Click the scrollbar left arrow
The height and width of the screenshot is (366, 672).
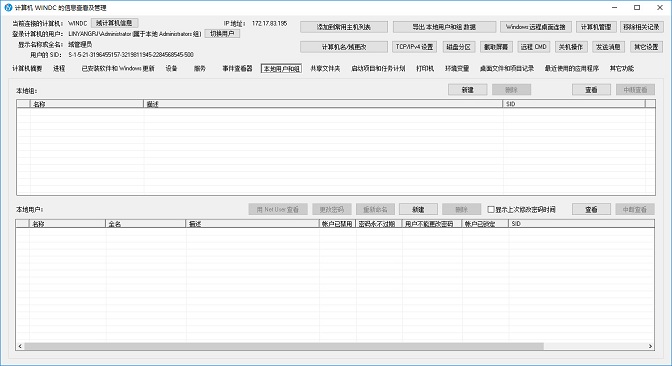click(20, 346)
